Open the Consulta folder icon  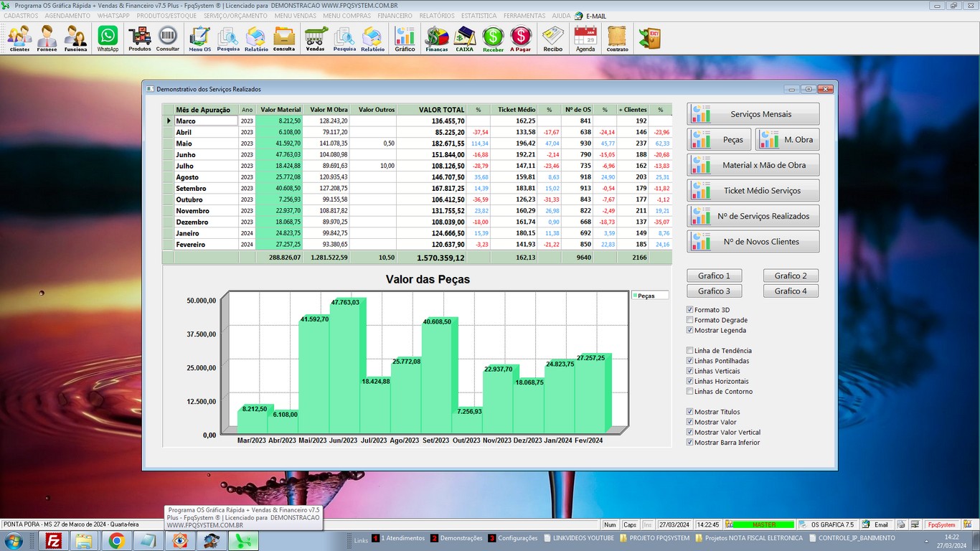(284, 38)
